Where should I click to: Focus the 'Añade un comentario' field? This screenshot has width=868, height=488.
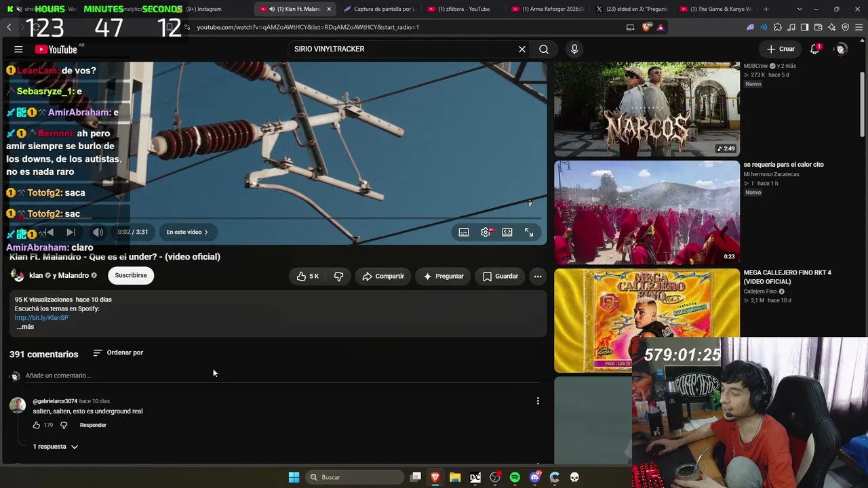(x=283, y=375)
